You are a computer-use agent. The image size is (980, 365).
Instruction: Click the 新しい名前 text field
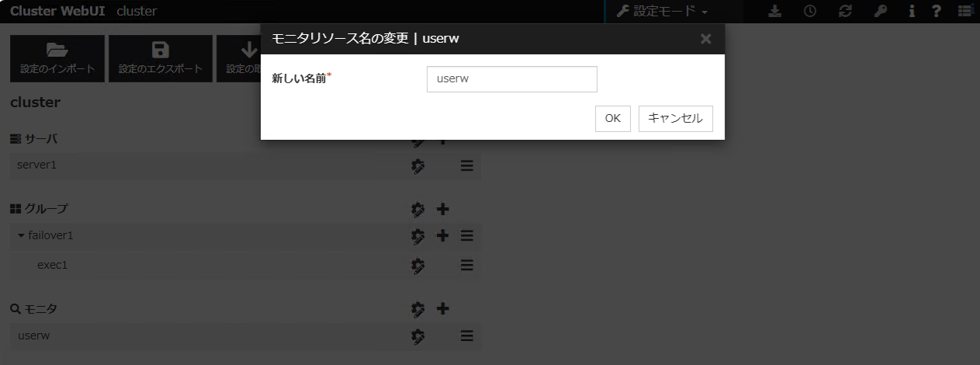pyautogui.click(x=511, y=79)
